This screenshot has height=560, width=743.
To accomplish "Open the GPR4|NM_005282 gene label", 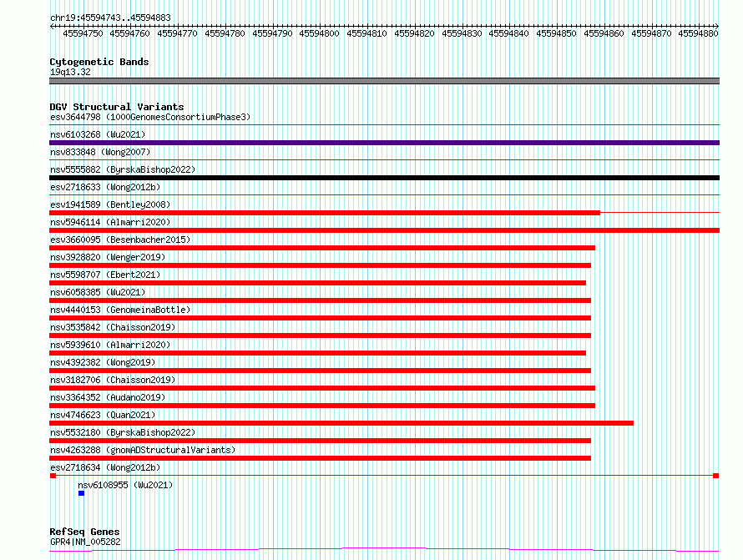I will pos(85,542).
